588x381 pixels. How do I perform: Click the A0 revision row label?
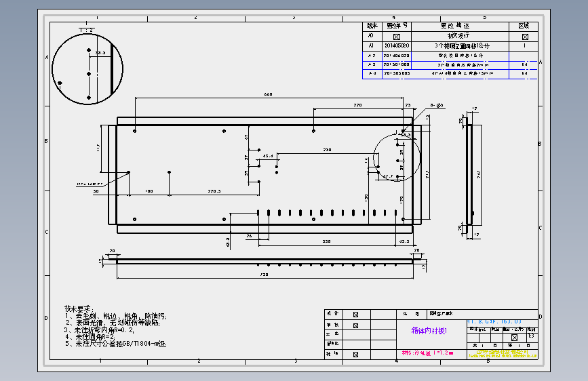click(370, 36)
